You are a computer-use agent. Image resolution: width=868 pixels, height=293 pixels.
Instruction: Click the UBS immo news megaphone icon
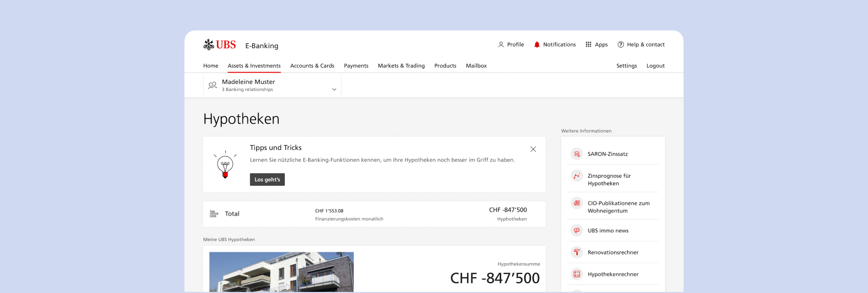click(577, 231)
